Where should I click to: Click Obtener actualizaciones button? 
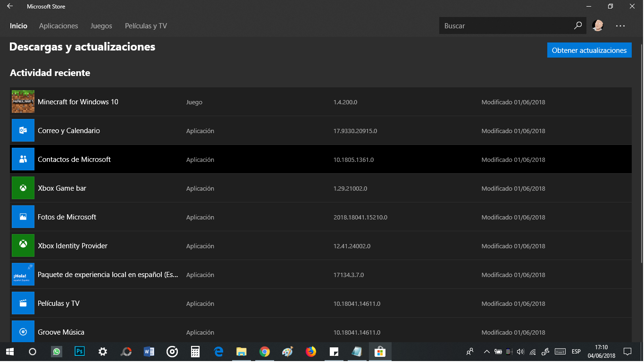589,50
